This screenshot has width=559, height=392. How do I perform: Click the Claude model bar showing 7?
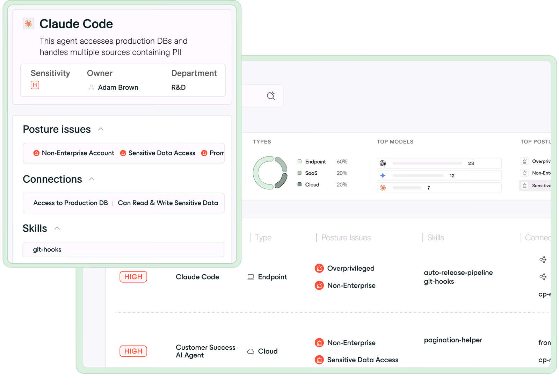coord(407,188)
